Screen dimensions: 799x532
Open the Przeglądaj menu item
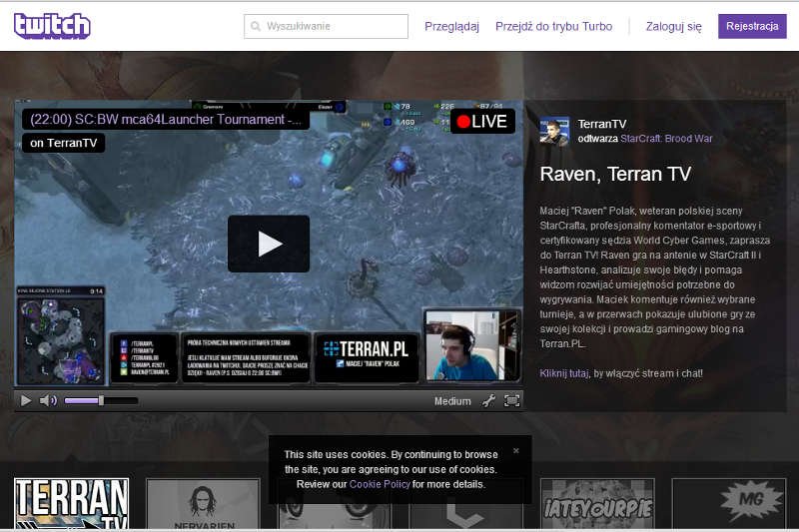451,27
